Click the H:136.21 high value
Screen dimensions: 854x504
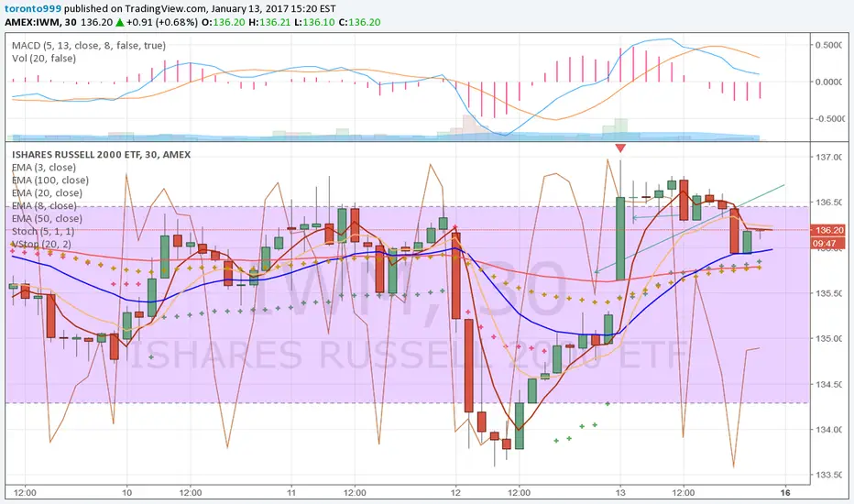pyautogui.click(x=269, y=22)
